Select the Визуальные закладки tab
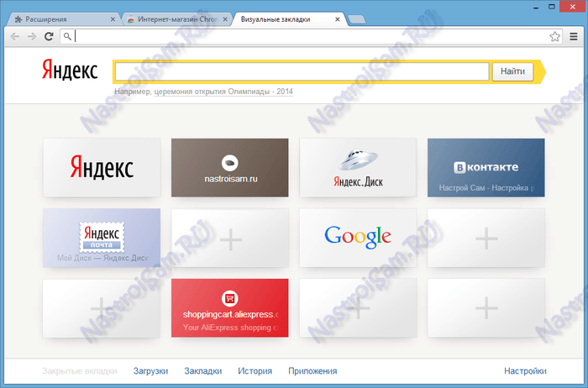The image size is (588, 388). pyautogui.click(x=289, y=19)
